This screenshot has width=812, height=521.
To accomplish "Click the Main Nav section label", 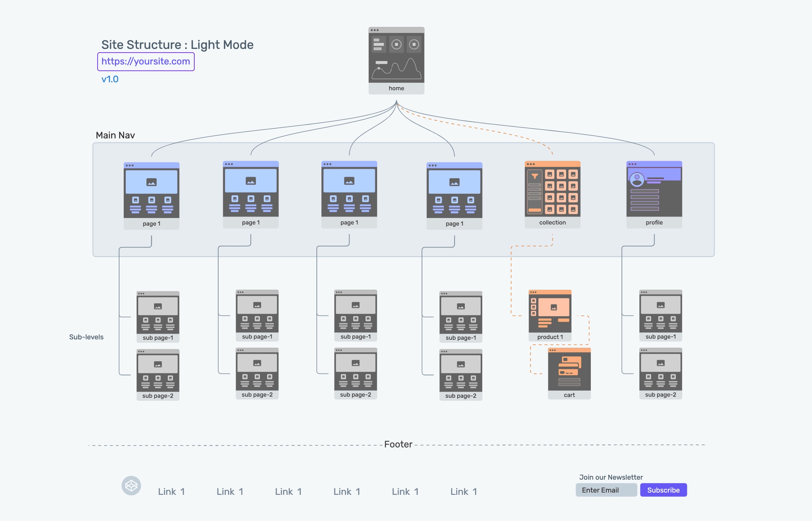I will [x=115, y=135].
